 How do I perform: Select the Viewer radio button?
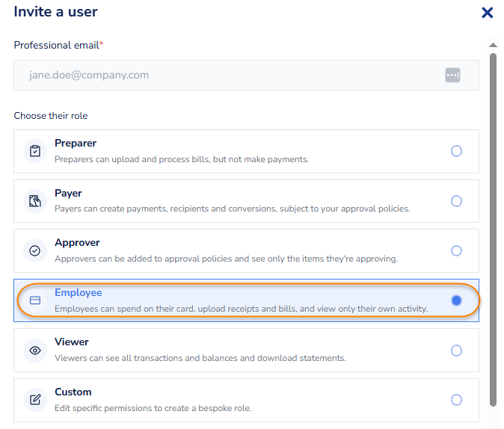click(x=456, y=350)
